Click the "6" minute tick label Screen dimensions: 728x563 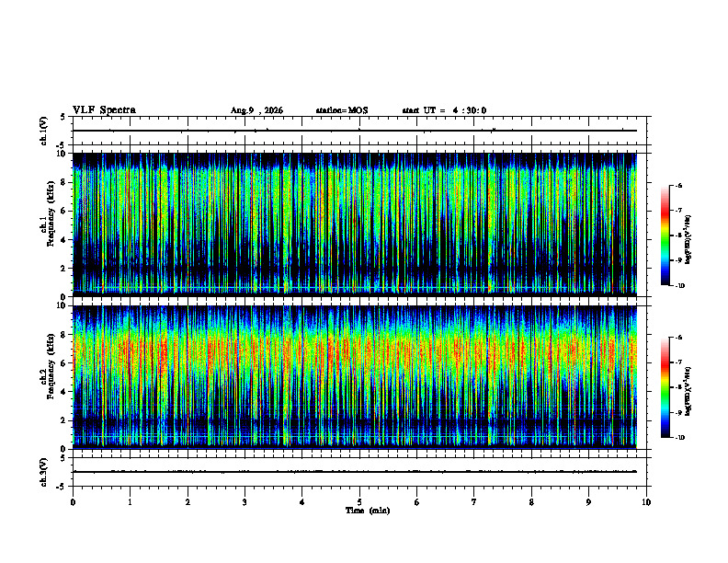[x=417, y=502]
